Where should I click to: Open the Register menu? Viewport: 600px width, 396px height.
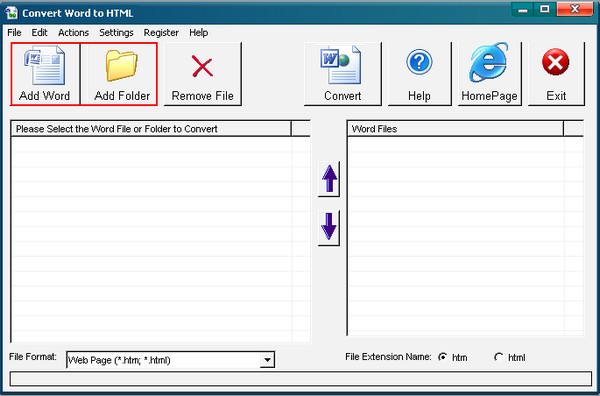pyautogui.click(x=161, y=33)
